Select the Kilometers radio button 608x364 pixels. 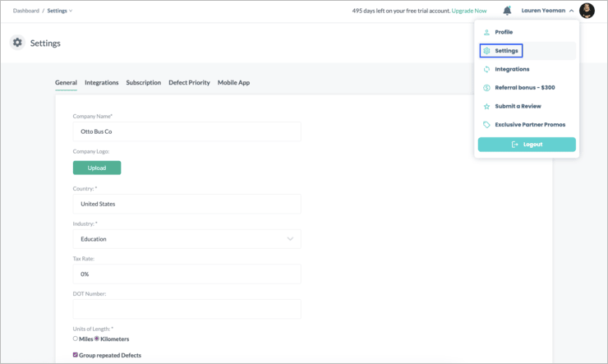pos(97,339)
